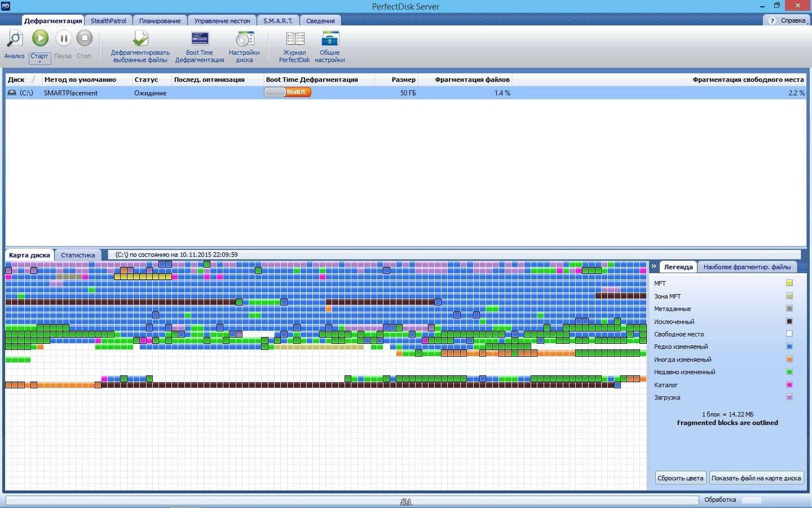
Task: Sort by Boot Time Дефрагментация column header
Action: (x=319, y=80)
